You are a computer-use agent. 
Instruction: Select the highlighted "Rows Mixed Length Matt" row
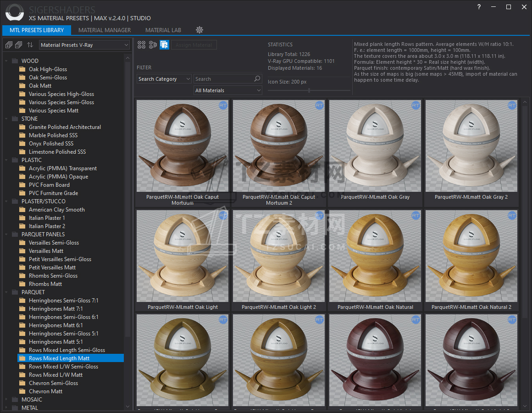(x=71, y=358)
